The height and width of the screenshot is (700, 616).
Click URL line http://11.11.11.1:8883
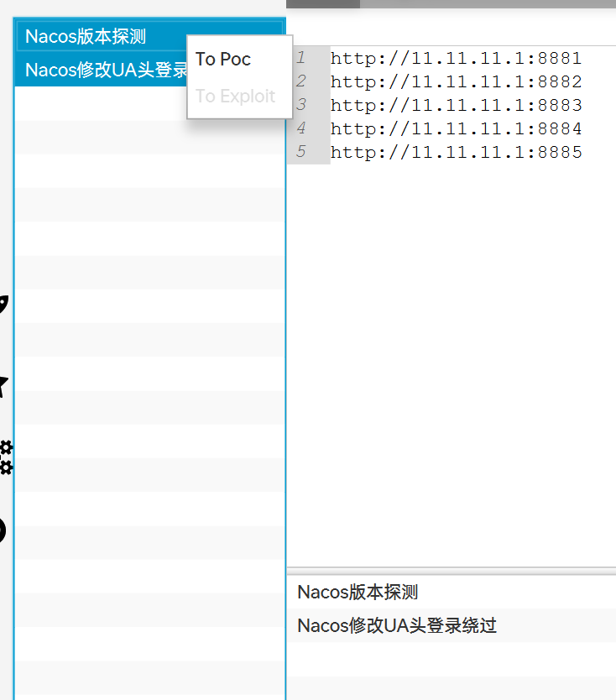click(x=456, y=106)
